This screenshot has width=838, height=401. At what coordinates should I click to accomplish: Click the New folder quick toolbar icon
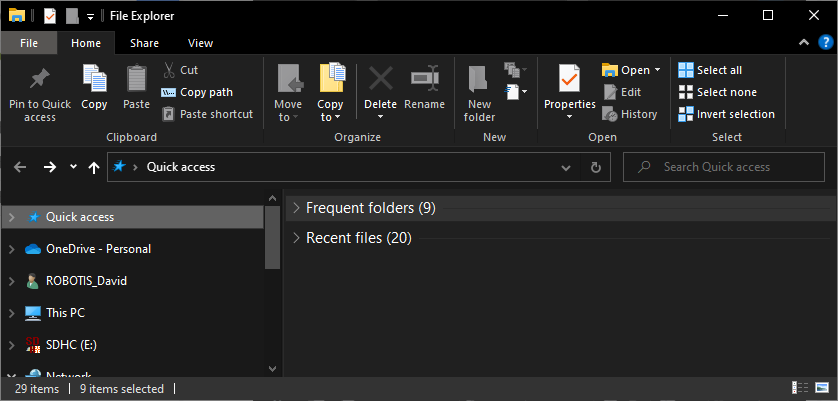tap(72, 16)
